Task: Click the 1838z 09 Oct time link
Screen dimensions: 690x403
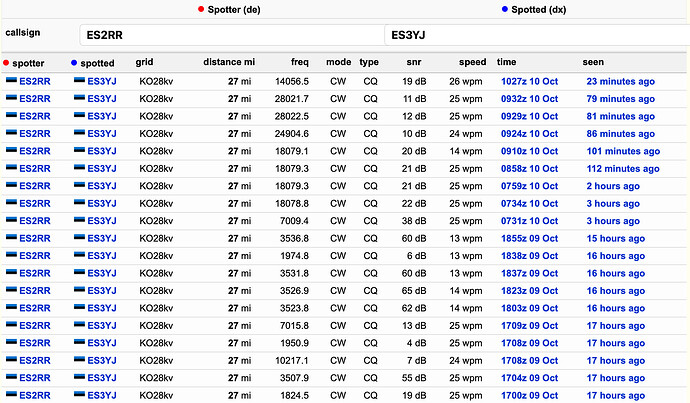Action: 529,256
